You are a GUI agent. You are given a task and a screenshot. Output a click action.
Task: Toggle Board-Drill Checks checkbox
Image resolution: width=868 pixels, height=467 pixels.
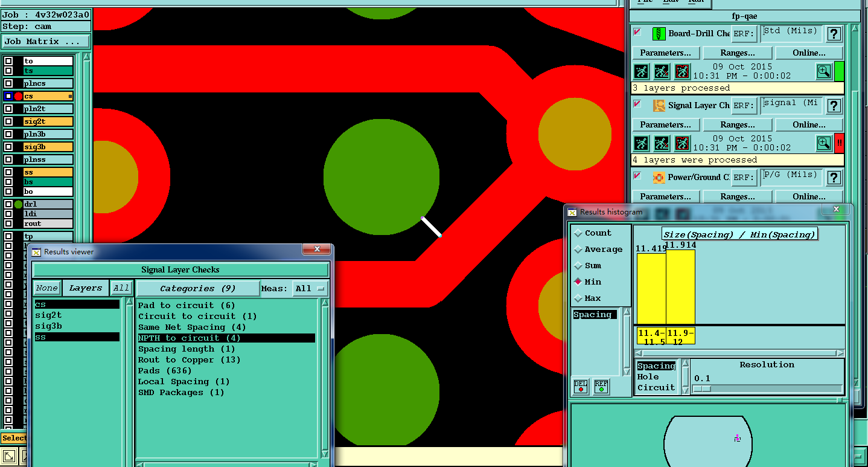point(637,32)
